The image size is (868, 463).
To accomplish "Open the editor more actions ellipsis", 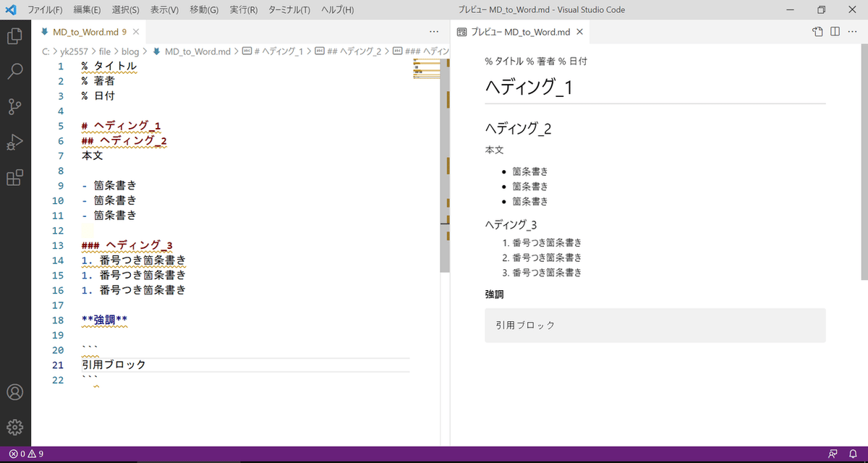I will pyautogui.click(x=433, y=32).
